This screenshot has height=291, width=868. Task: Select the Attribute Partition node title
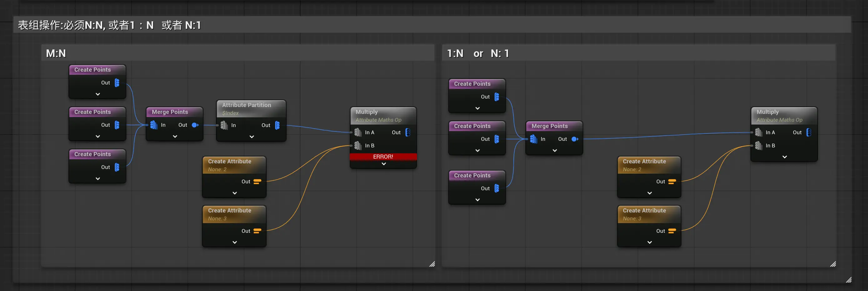tap(246, 105)
